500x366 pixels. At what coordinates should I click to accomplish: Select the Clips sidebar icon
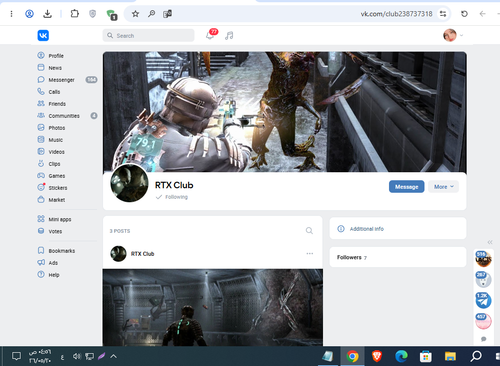coord(41,163)
